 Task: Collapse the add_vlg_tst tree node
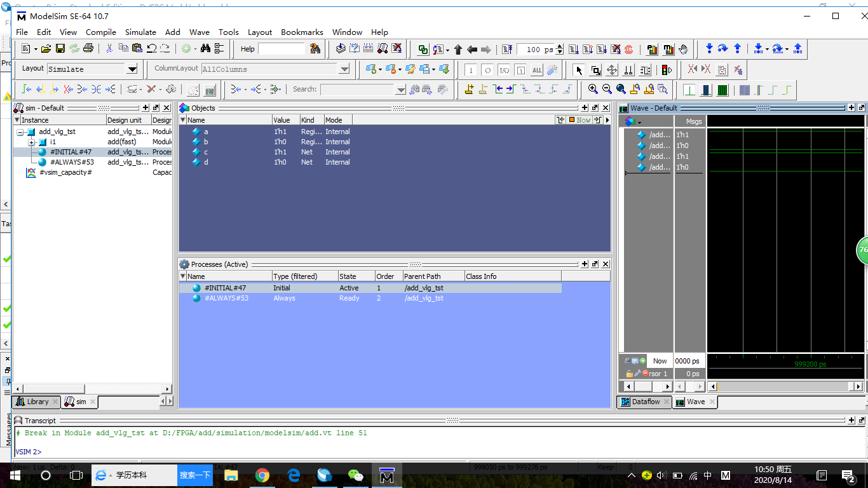click(x=21, y=132)
